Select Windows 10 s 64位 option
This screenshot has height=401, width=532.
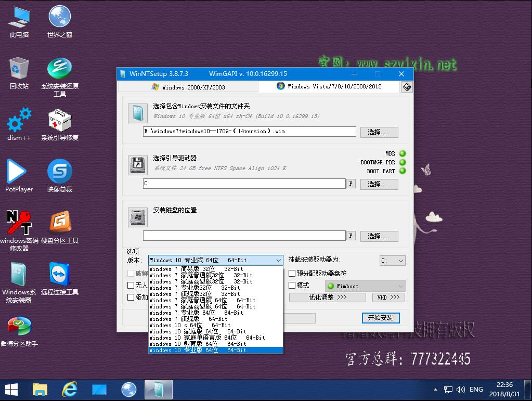216,325
